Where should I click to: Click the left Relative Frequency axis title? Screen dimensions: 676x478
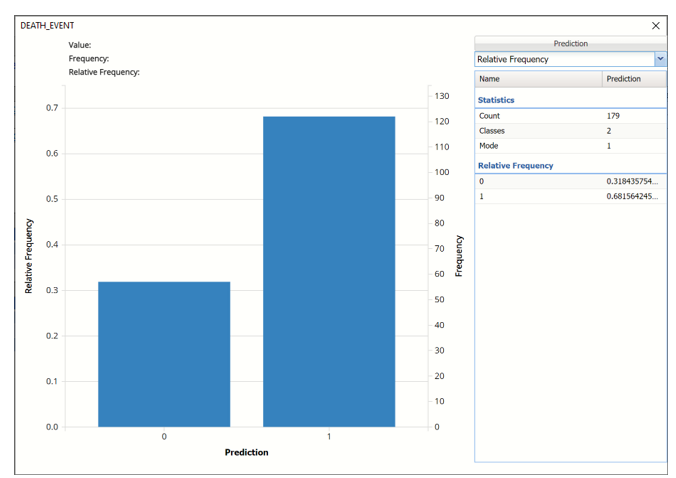click(x=28, y=256)
